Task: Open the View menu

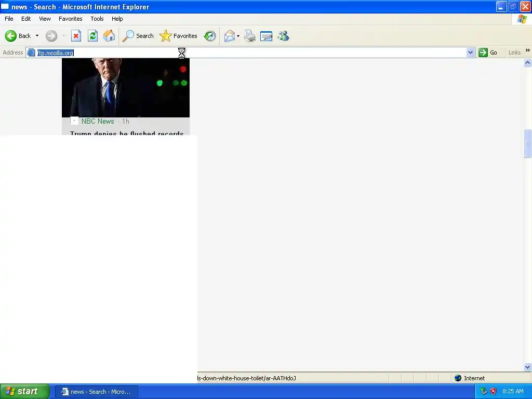Action: click(45, 19)
